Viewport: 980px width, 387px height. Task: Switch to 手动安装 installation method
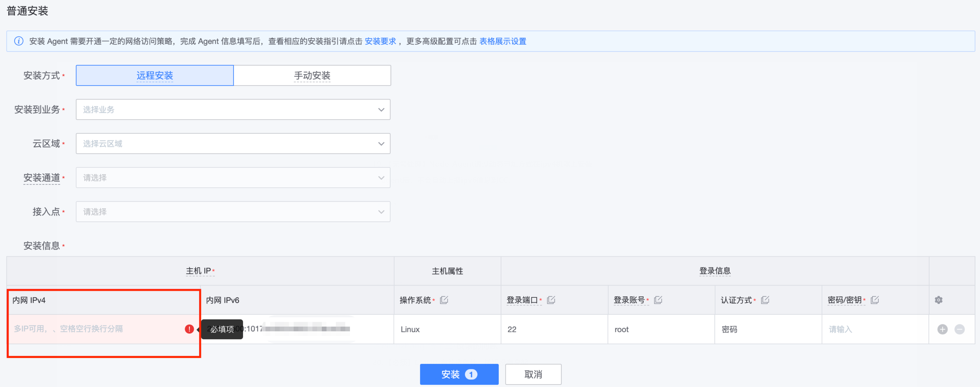coord(312,75)
